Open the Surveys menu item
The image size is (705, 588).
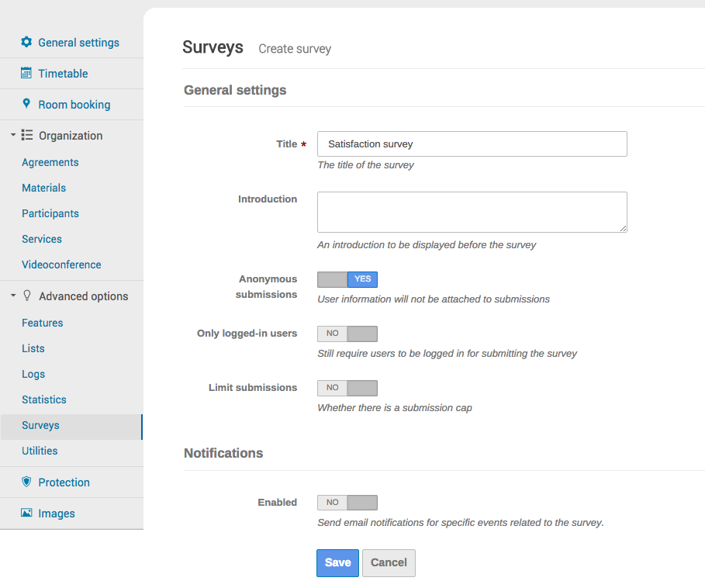click(x=40, y=425)
